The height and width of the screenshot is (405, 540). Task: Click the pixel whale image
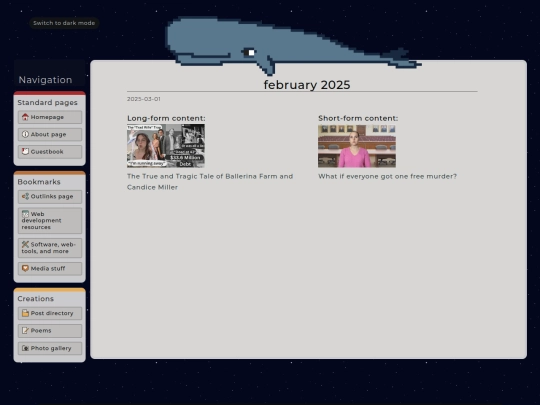[293, 45]
